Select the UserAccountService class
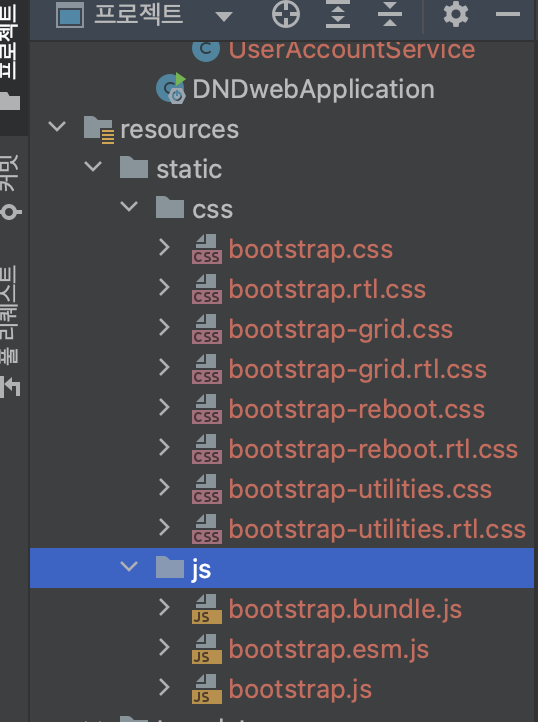 [x=351, y=49]
